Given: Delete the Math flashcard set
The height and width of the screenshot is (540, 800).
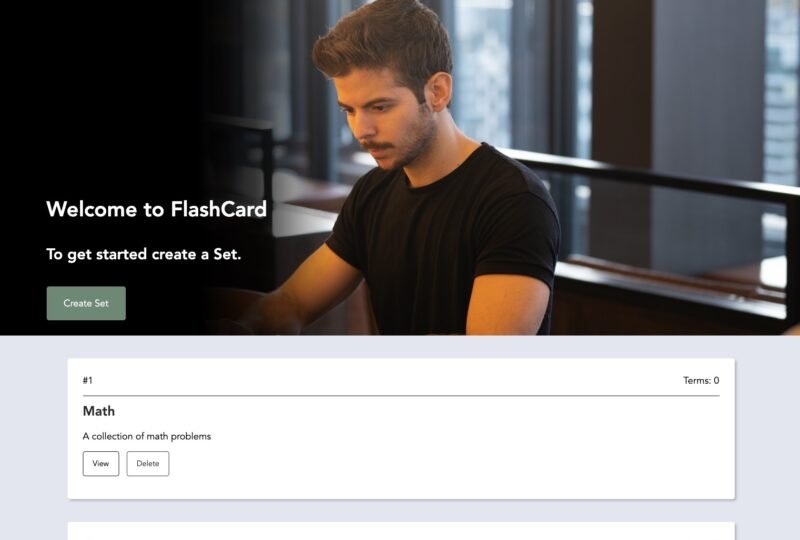Looking at the screenshot, I should [x=148, y=463].
